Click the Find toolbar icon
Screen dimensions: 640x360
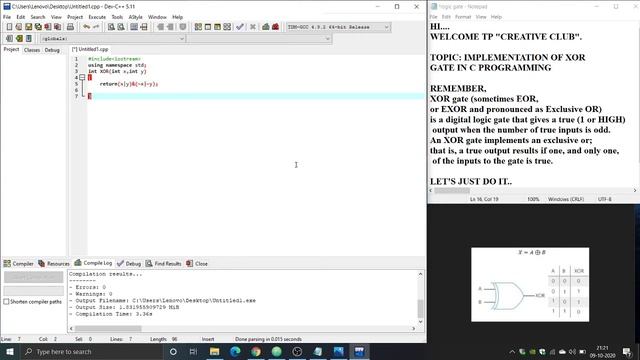pos(111,27)
